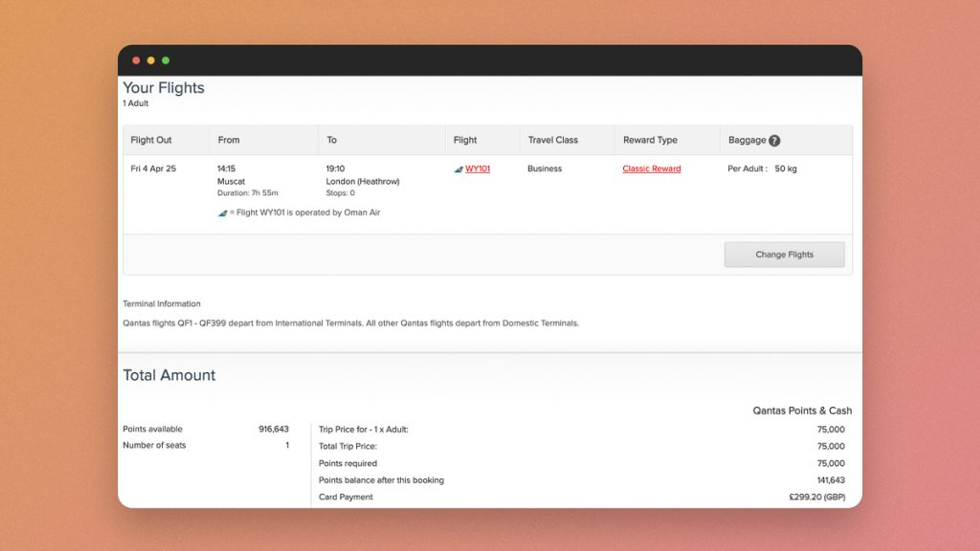Click the From column header
Image resolution: width=980 pixels, height=551 pixels.
click(x=229, y=140)
